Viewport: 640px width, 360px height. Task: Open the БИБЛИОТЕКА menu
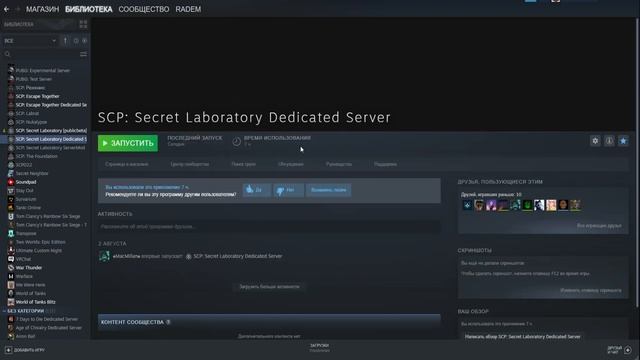(89, 9)
